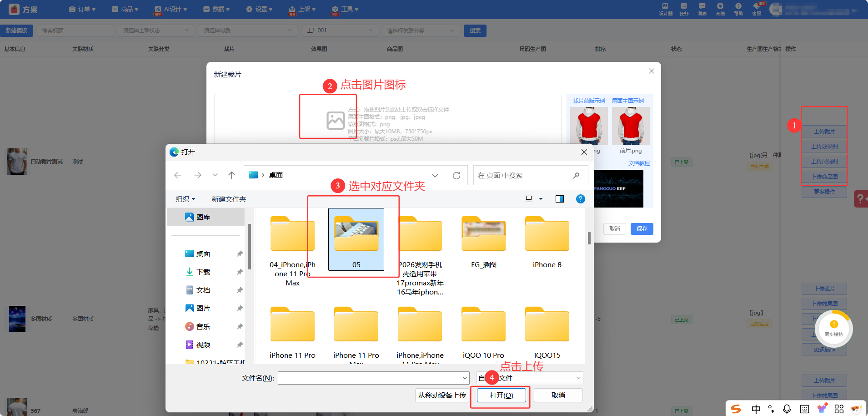Screen dimensions: 868x416
Task: Open the AI设计 menu
Action: pos(171,9)
